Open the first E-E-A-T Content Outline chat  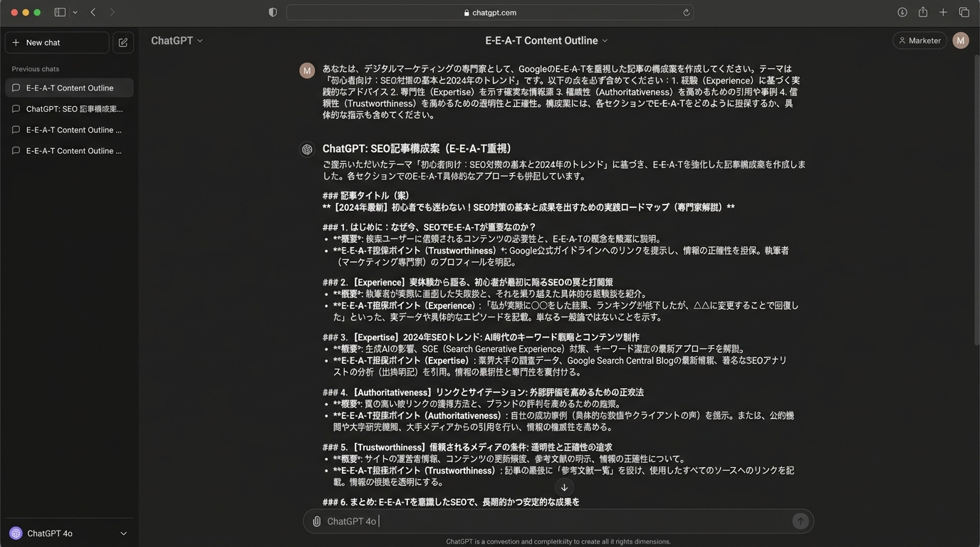(x=69, y=88)
